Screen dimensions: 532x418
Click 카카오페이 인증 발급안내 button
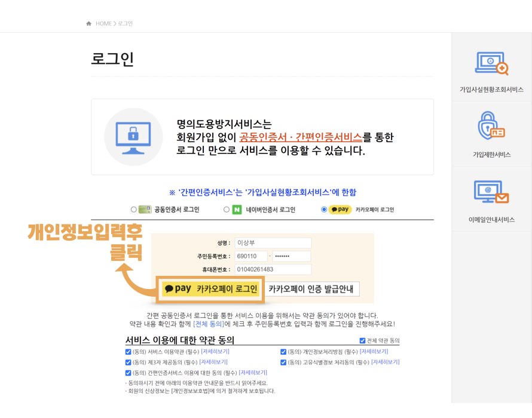coord(311,289)
